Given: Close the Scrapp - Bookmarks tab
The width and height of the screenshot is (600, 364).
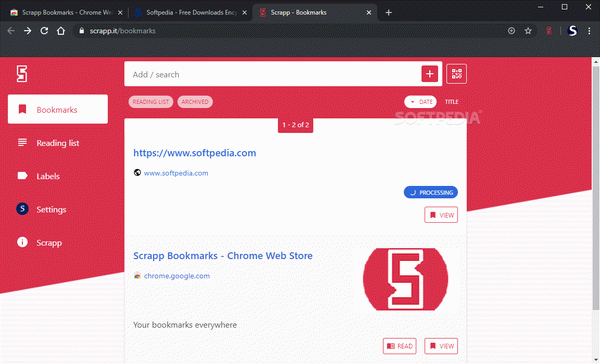Looking at the screenshot, I should click(369, 13).
